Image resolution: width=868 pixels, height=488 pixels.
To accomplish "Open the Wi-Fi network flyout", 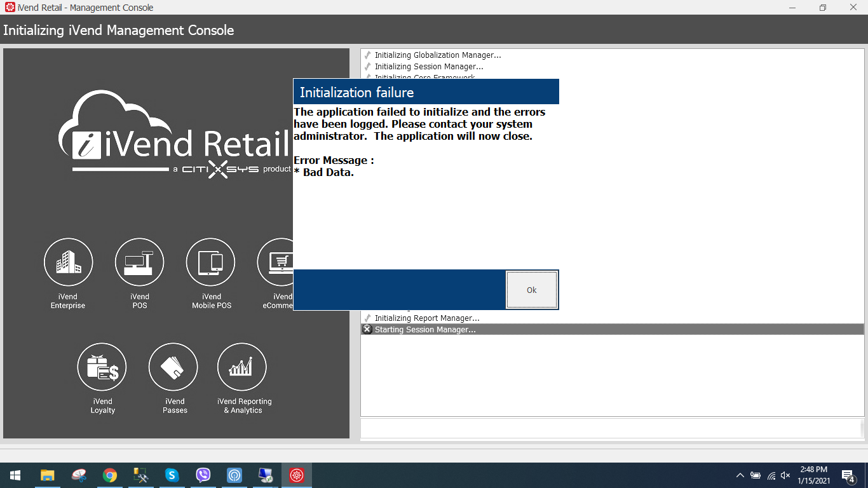I will pyautogui.click(x=771, y=475).
